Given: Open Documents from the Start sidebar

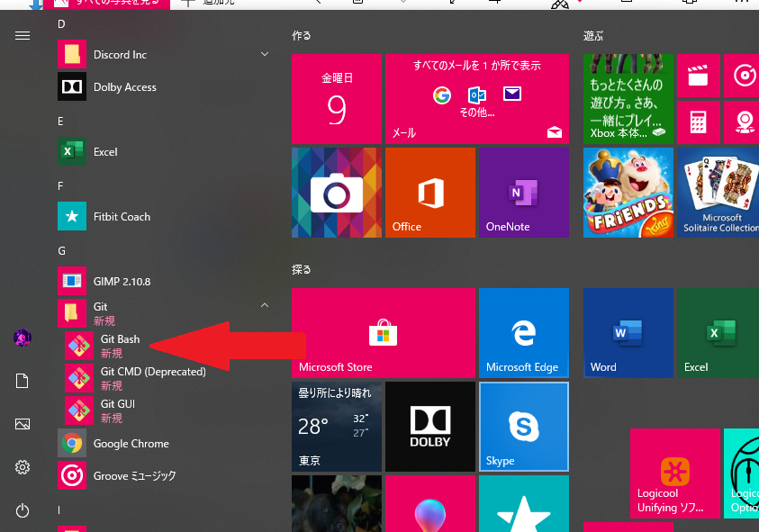Looking at the screenshot, I should (x=23, y=381).
